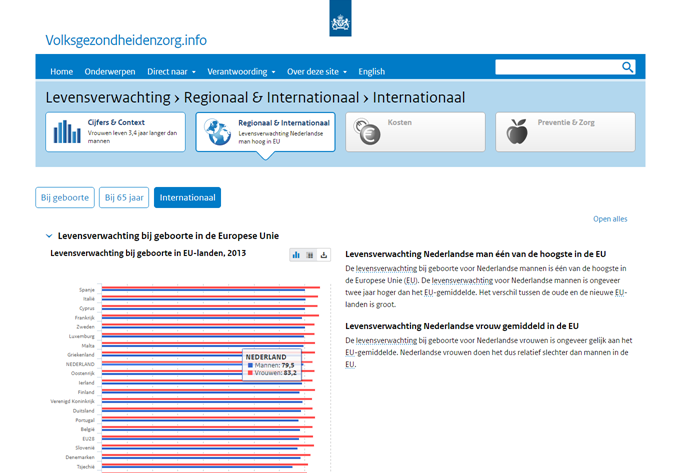The width and height of the screenshot is (697, 473).
Task: Switch to the Bij geboorte tab
Action: (x=66, y=198)
